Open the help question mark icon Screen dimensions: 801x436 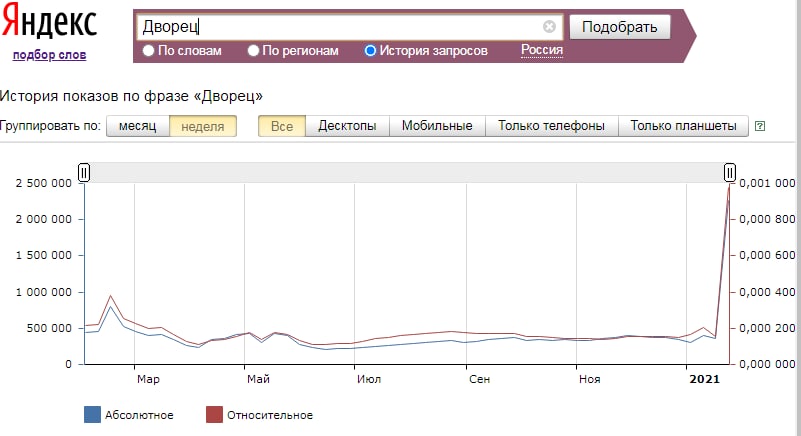coord(760,126)
